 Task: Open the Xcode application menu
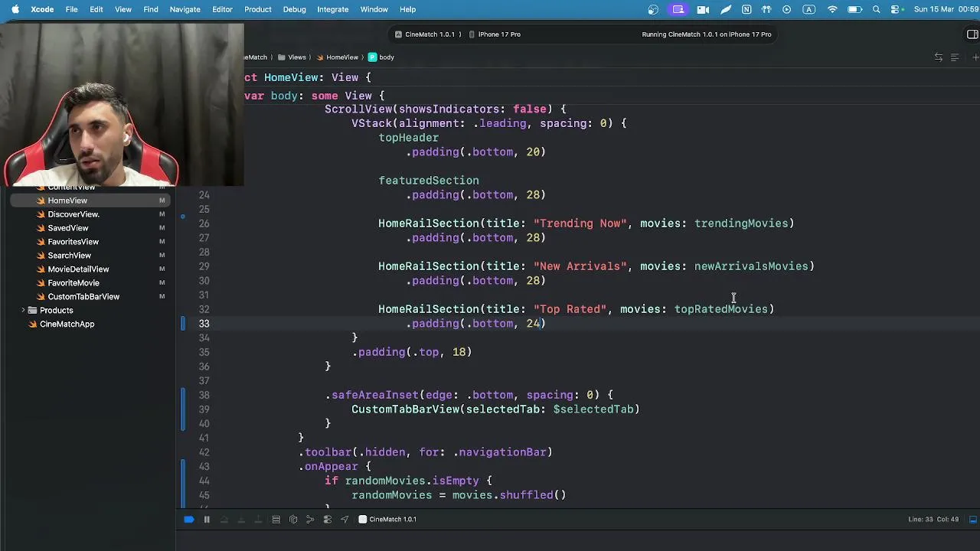[42, 9]
